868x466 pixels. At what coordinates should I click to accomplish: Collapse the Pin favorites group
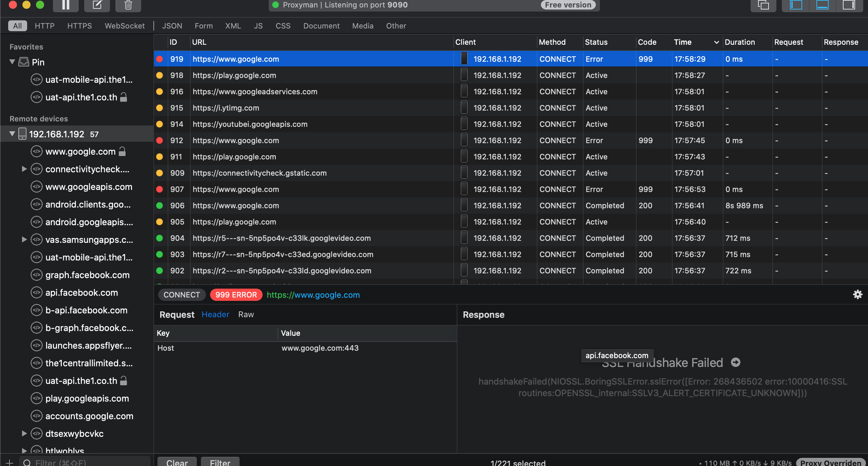click(x=12, y=62)
